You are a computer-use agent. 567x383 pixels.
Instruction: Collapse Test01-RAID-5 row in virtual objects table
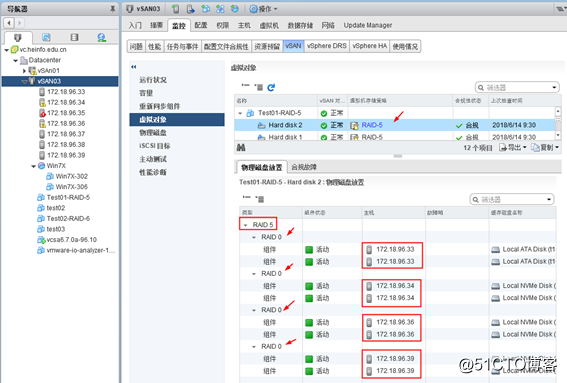[x=240, y=114]
